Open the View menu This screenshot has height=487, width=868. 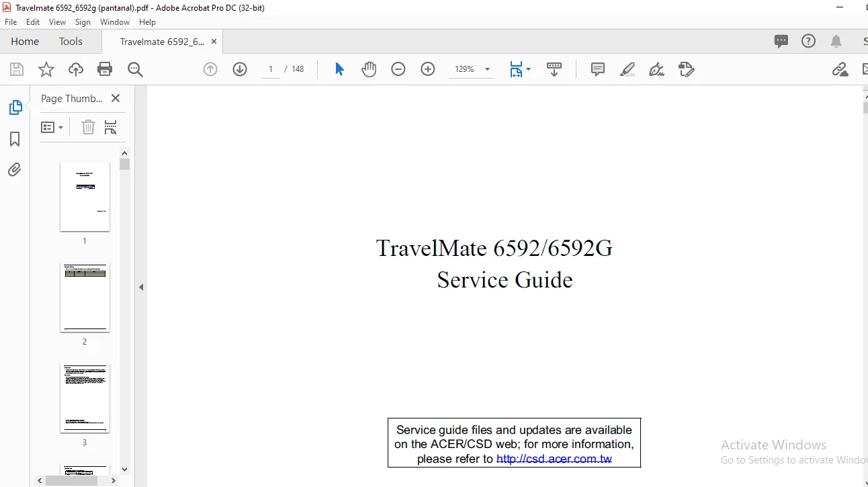click(x=58, y=22)
